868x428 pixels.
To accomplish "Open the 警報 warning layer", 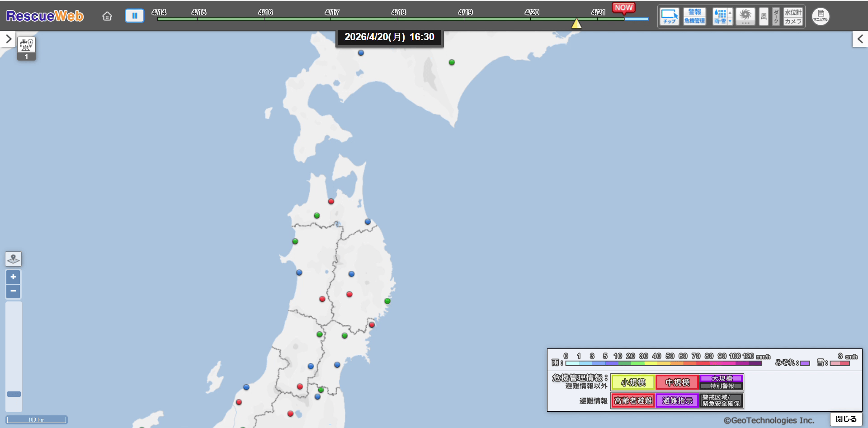I will pos(694,12).
